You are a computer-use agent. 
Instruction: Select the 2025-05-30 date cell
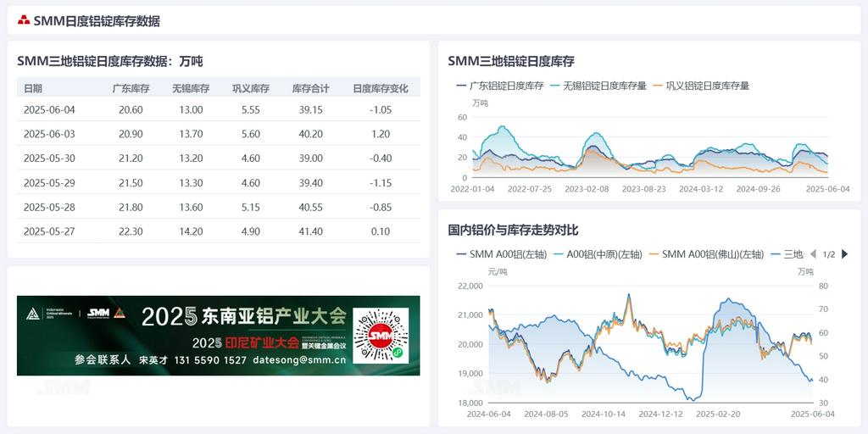(49, 159)
